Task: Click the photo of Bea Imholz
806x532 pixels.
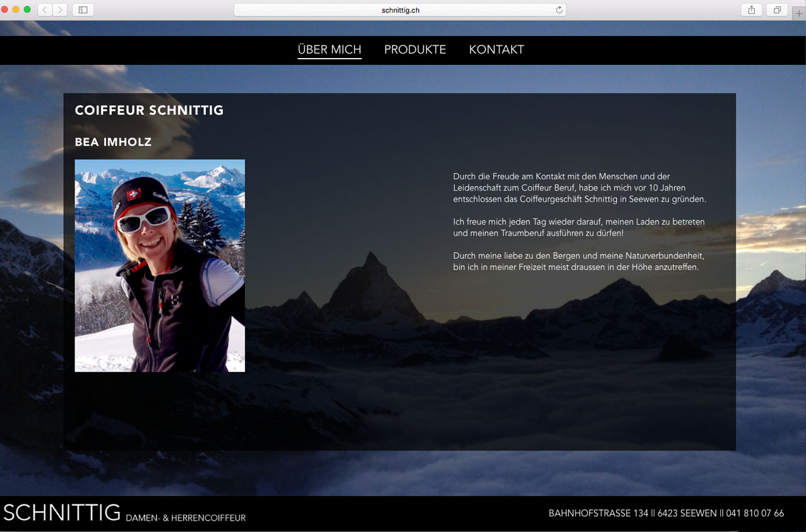Action: pyautogui.click(x=160, y=266)
